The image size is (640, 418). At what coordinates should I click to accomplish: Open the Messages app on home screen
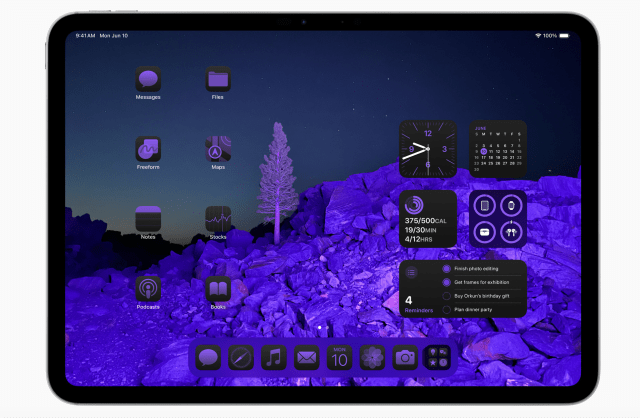click(148, 79)
